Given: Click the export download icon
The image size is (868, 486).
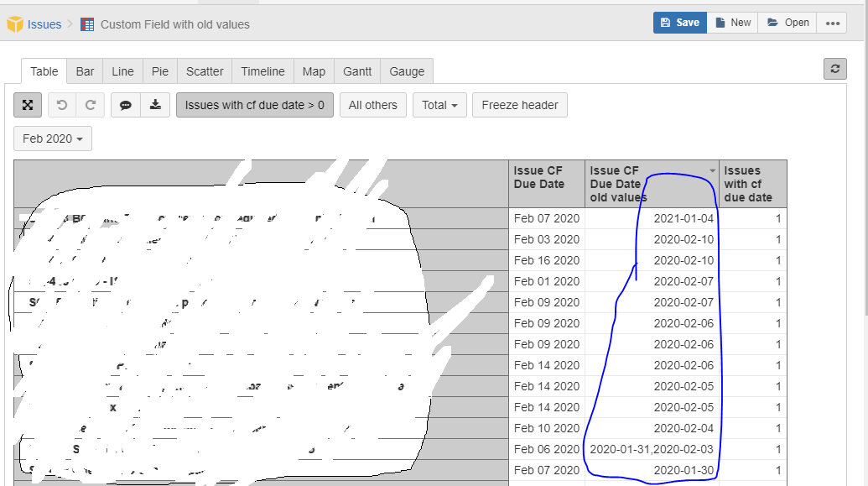Looking at the screenshot, I should [155, 105].
